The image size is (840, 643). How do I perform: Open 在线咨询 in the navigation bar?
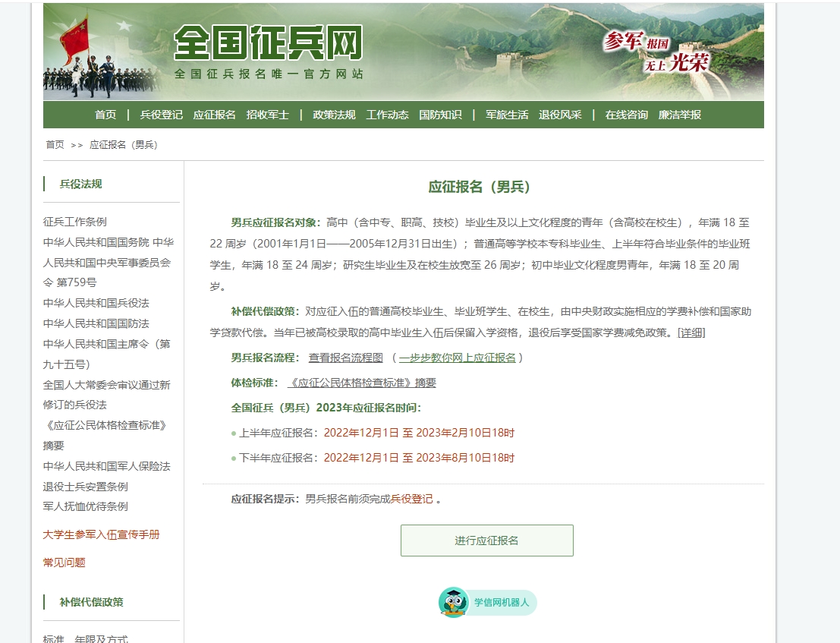(626, 115)
